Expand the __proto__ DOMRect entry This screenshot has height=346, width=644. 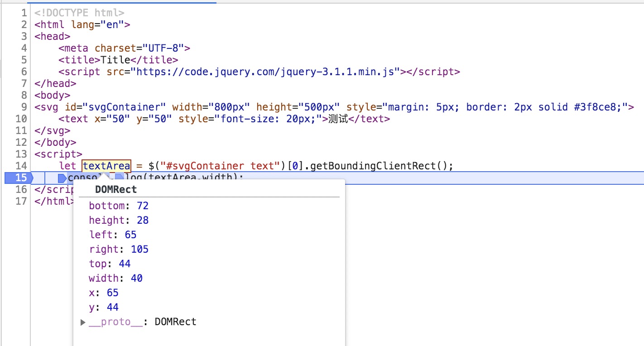[83, 322]
